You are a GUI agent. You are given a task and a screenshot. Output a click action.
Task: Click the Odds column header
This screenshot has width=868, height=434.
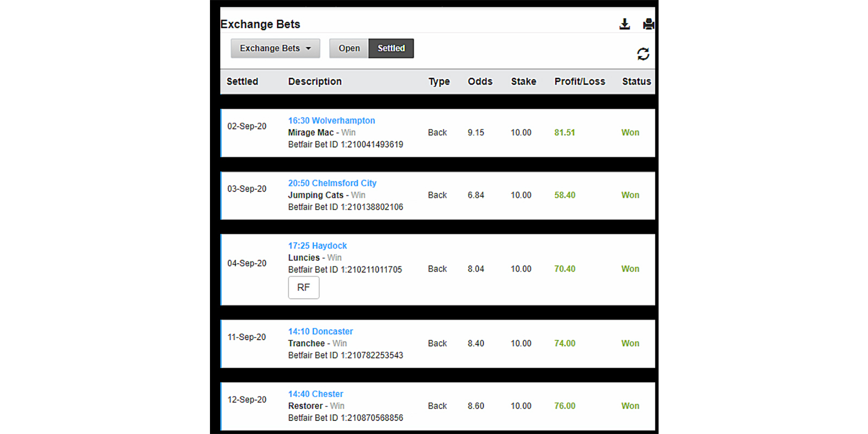coord(480,81)
